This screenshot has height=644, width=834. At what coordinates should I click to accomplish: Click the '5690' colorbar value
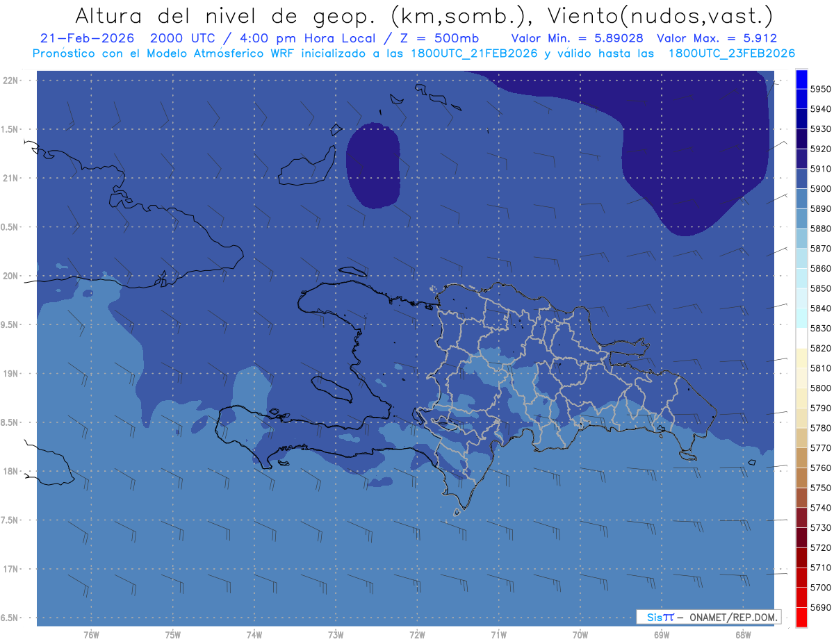click(x=821, y=607)
